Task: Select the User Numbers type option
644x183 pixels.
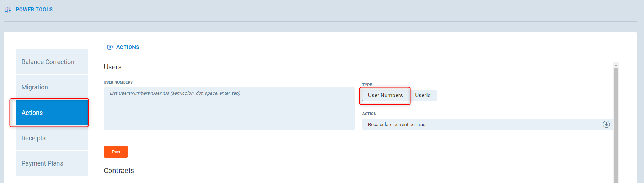Action: coord(385,95)
